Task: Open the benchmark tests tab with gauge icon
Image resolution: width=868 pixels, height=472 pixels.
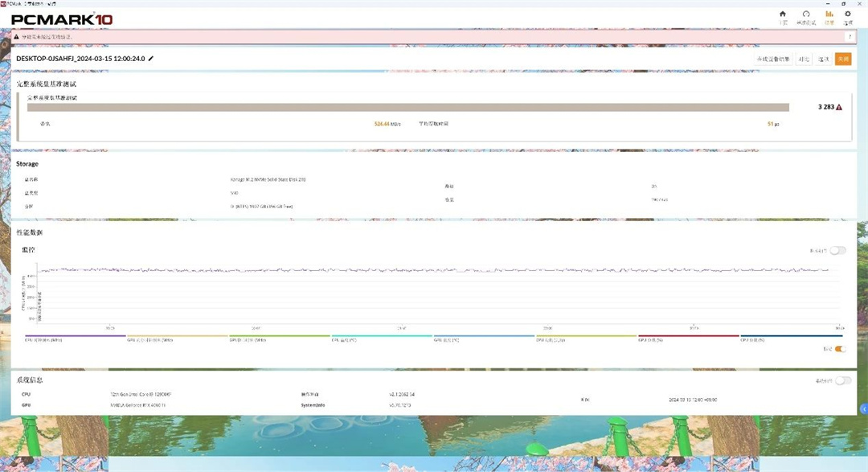Action: tap(806, 17)
